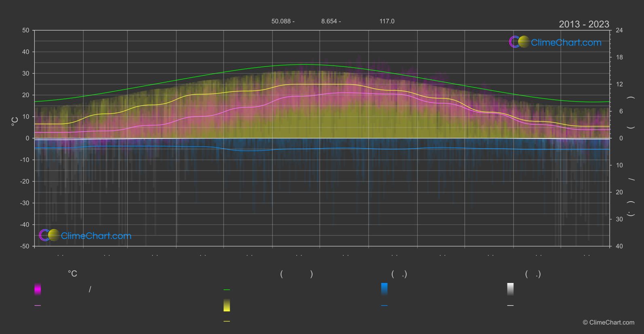
Task: Select the yellow line legend marker
Action: coord(227,321)
